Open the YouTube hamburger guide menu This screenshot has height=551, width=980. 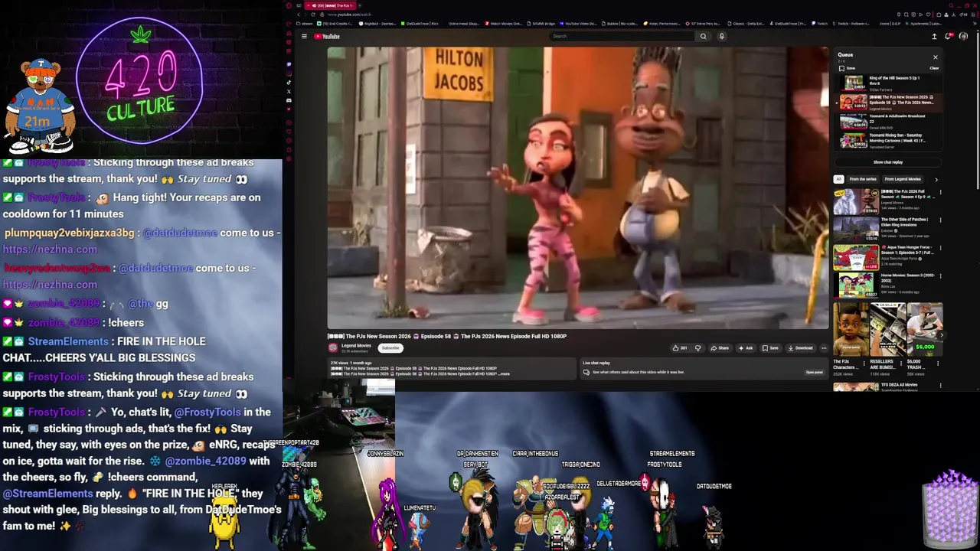coord(304,36)
